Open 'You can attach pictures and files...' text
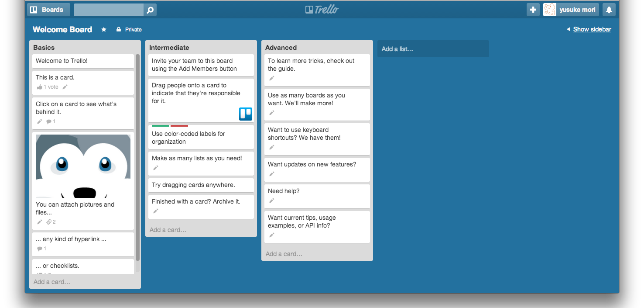The image size is (644, 308). pos(75,208)
